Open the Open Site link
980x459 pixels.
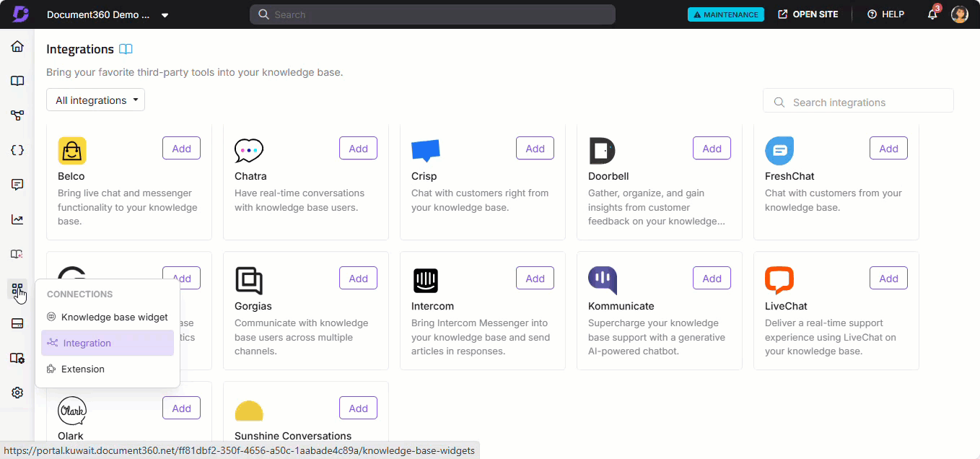coord(808,14)
